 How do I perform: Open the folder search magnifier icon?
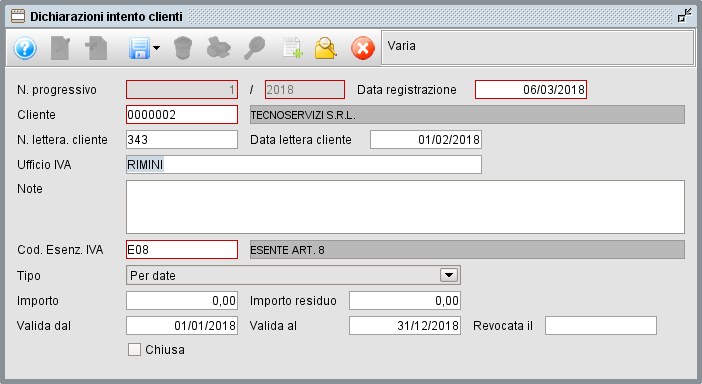click(326, 48)
